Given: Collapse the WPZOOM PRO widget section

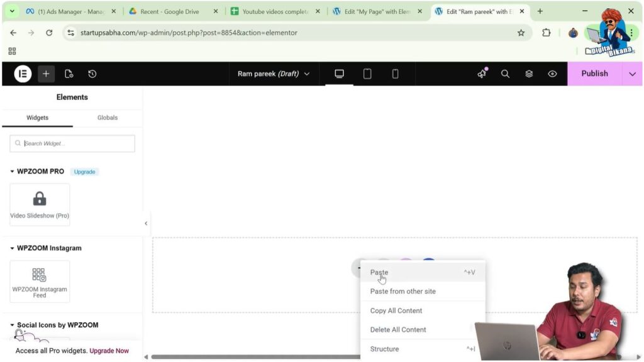Looking at the screenshot, I should 13,172.
